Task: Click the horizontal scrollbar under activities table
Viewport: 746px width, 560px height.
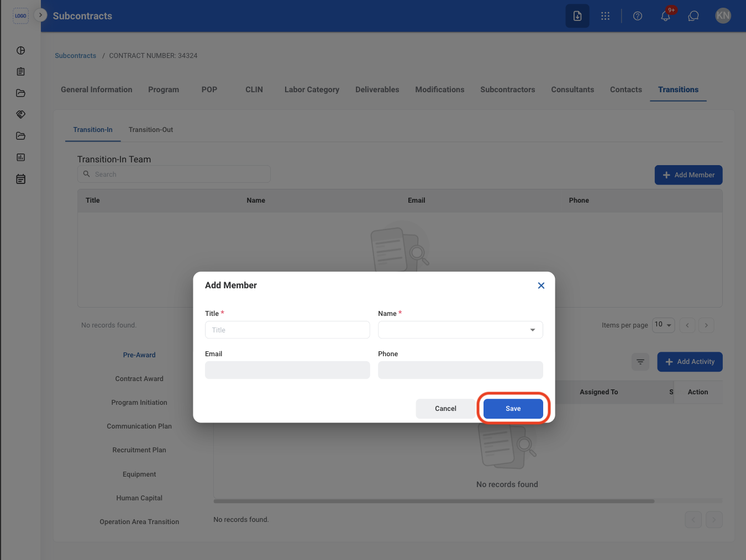Action: pyautogui.click(x=434, y=501)
